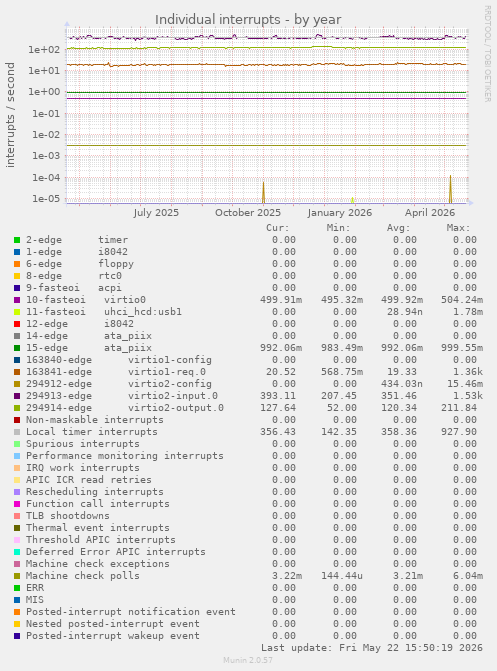Click the Last update timestamp text
The width and height of the screenshot is (497, 671).
tap(372, 648)
